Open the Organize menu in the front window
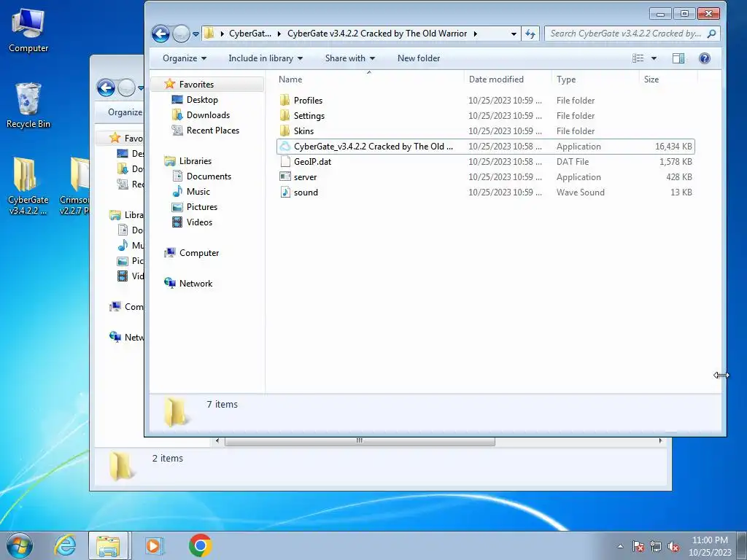 click(185, 58)
